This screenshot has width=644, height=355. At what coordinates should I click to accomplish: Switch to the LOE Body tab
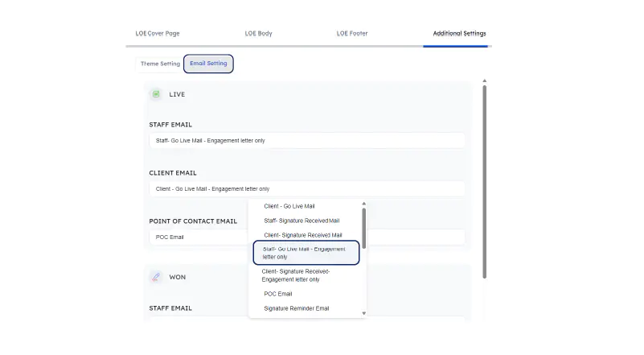tap(258, 33)
